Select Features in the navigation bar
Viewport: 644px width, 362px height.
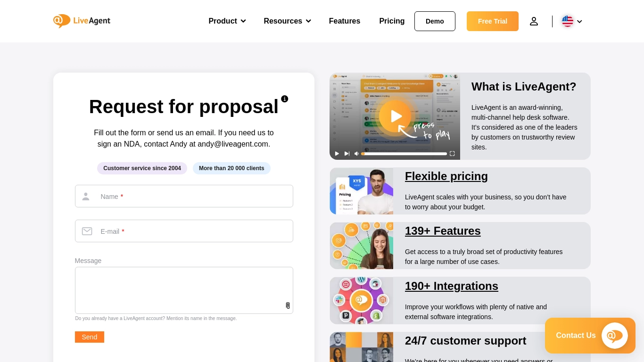(344, 21)
